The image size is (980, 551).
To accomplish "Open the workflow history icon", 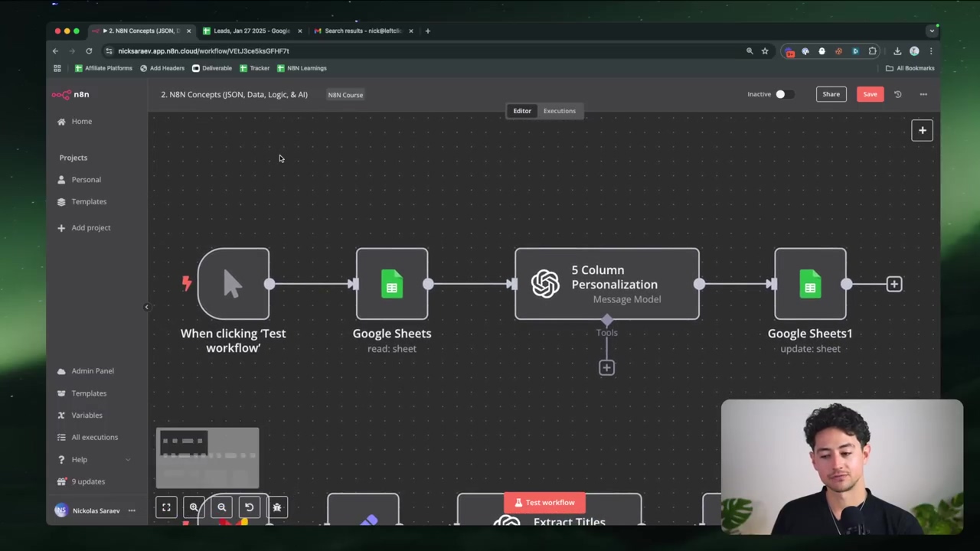I will tap(897, 94).
